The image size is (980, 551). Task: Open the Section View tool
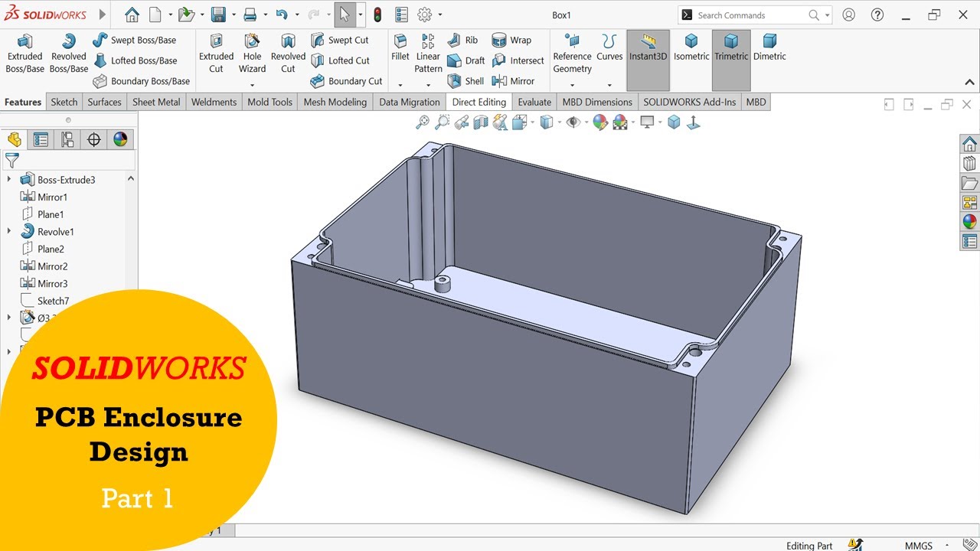(481, 122)
